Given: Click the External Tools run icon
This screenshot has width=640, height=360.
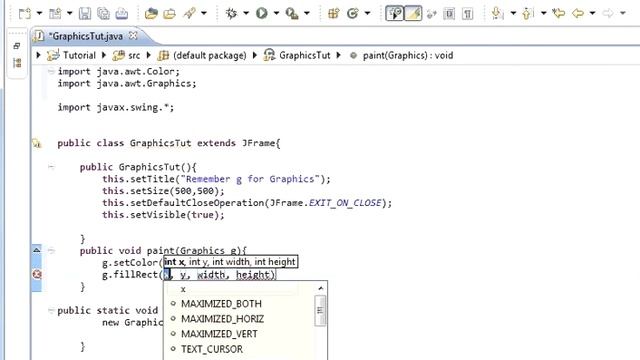Looking at the screenshot, I should [292, 13].
